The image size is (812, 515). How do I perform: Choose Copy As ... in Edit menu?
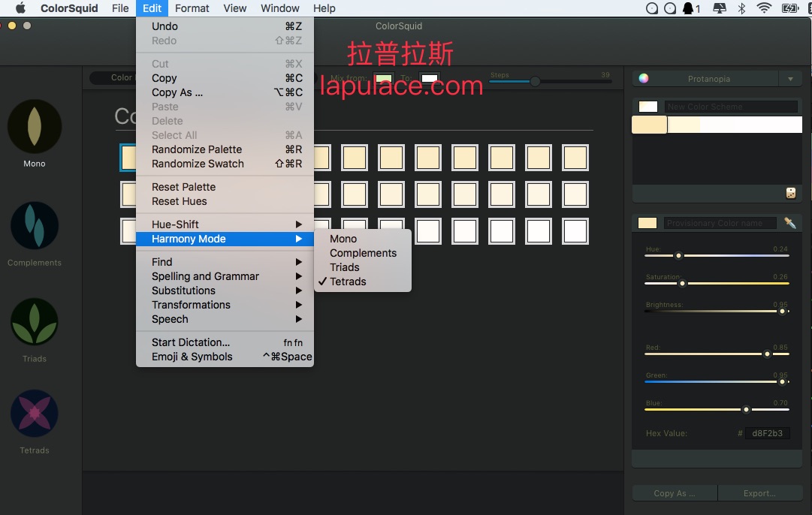[x=225, y=92]
